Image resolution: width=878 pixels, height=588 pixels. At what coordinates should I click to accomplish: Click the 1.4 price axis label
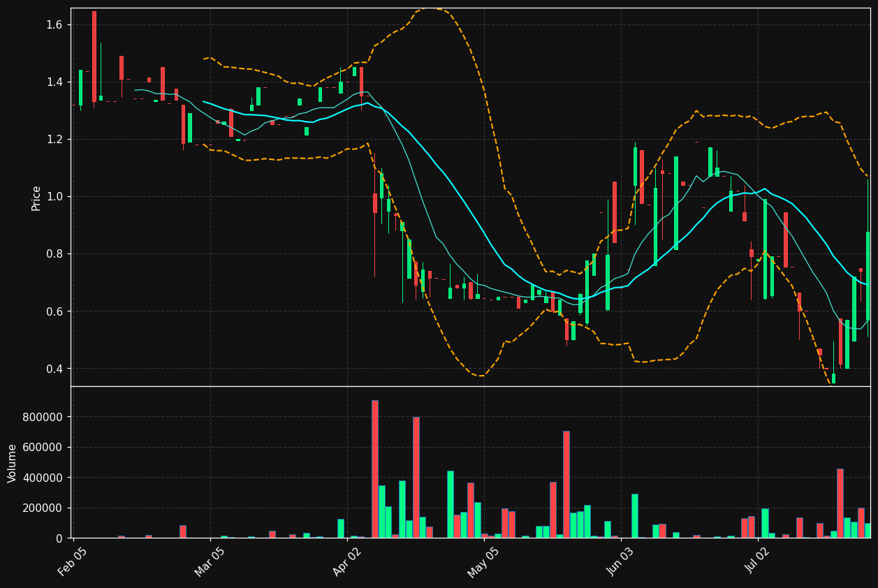coord(54,82)
